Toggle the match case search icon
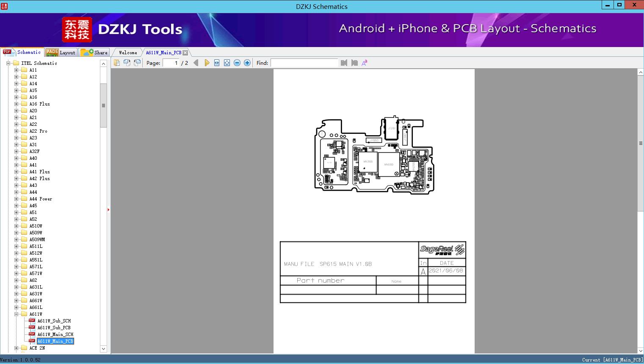The height and width of the screenshot is (364, 644). (x=364, y=63)
